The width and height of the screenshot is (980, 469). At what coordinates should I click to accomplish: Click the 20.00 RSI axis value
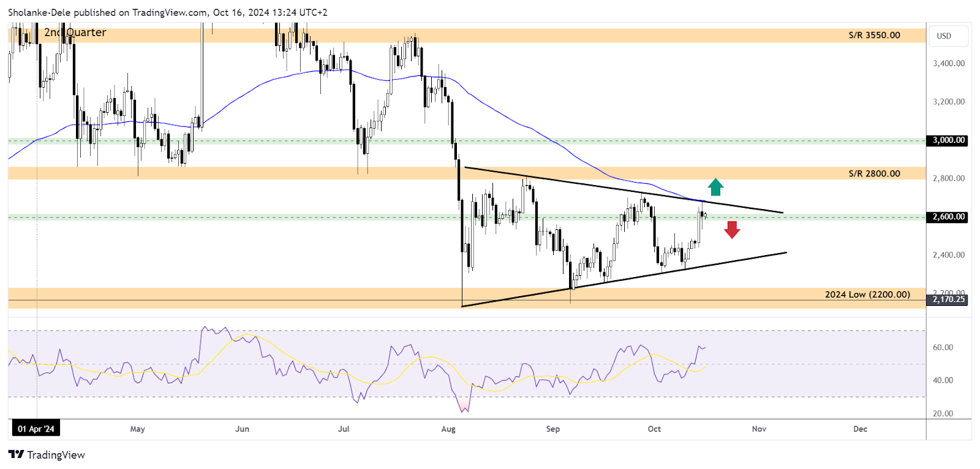pyautogui.click(x=943, y=414)
